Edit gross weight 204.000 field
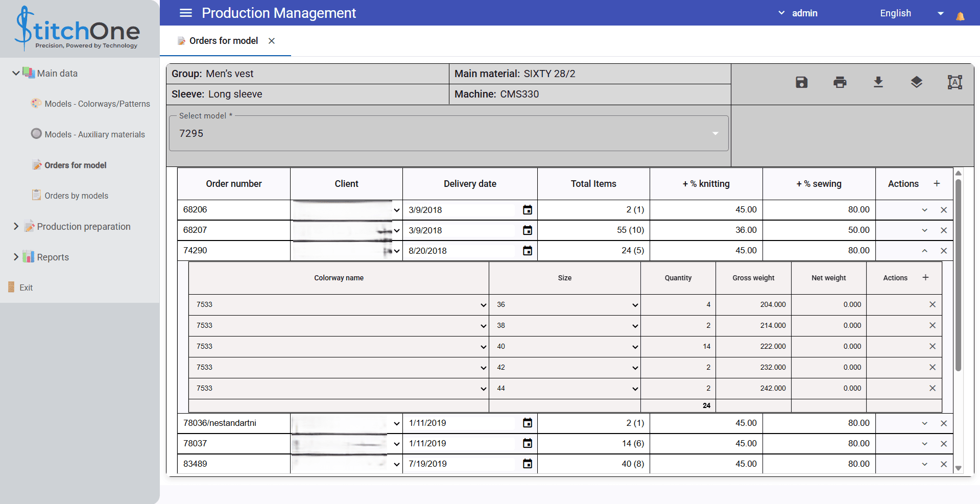Screen dimensions: 980x504 pos(754,304)
